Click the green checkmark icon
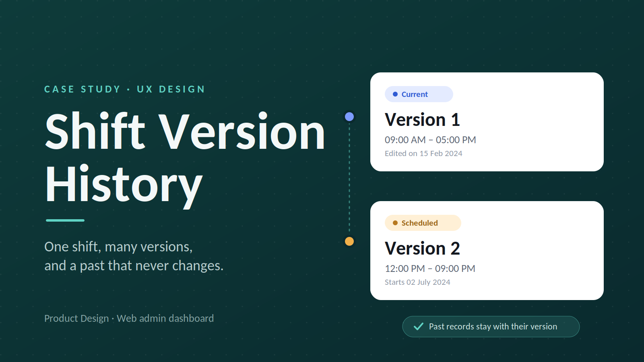The width and height of the screenshot is (644, 362). click(419, 326)
